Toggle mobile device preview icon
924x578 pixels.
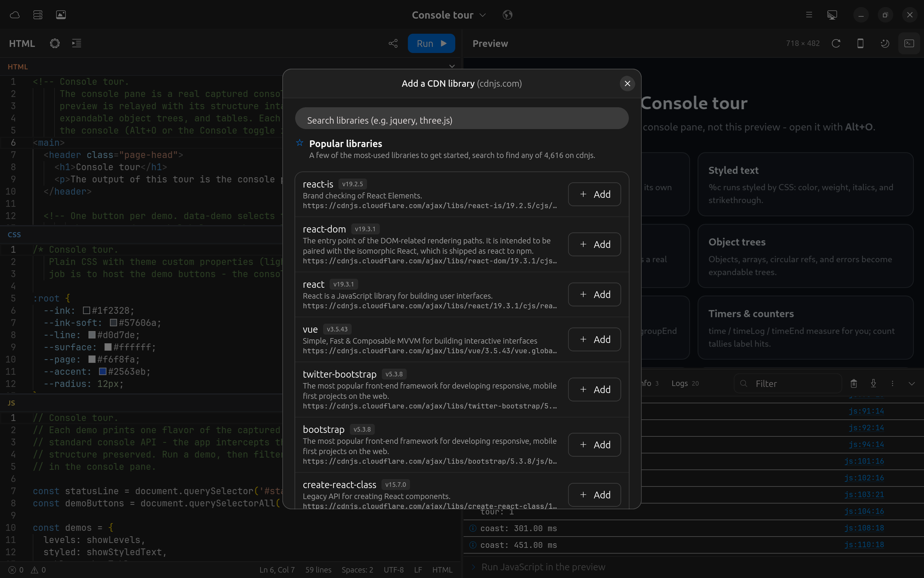coord(860,43)
